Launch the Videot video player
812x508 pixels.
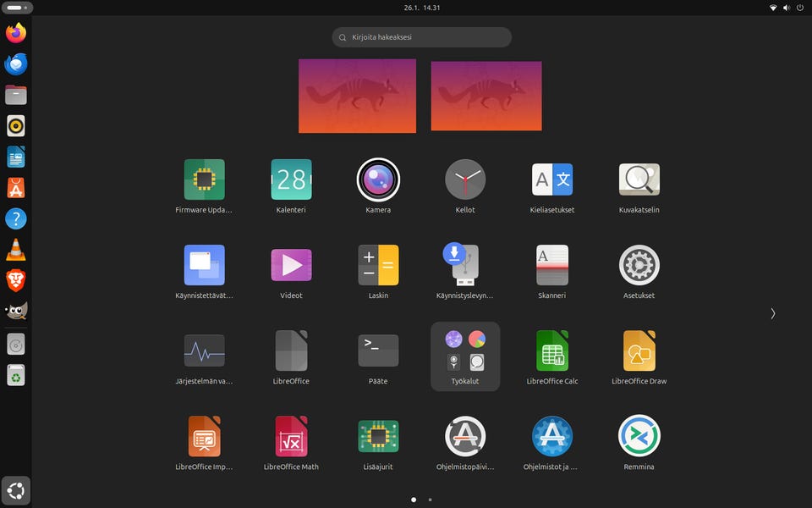(x=291, y=265)
